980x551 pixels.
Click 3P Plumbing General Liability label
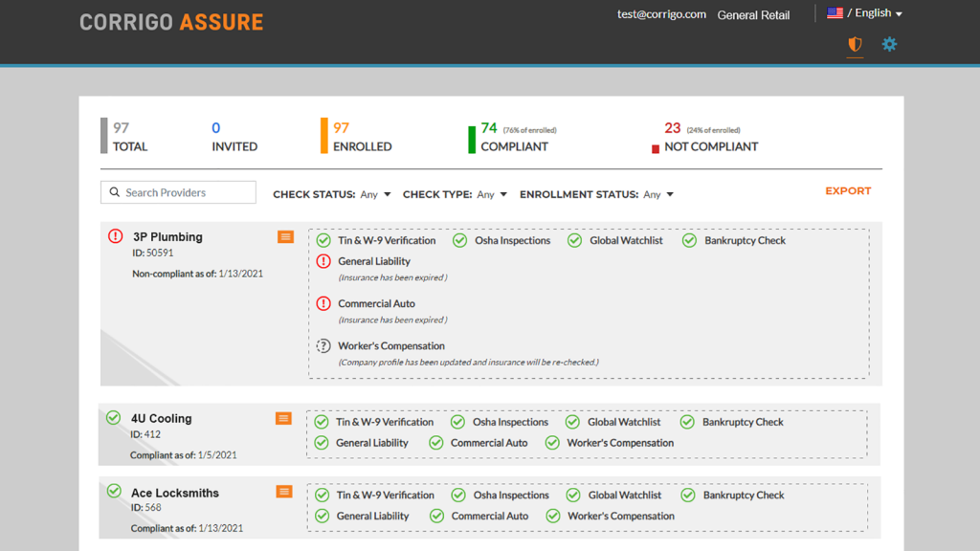click(x=374, y=261)
